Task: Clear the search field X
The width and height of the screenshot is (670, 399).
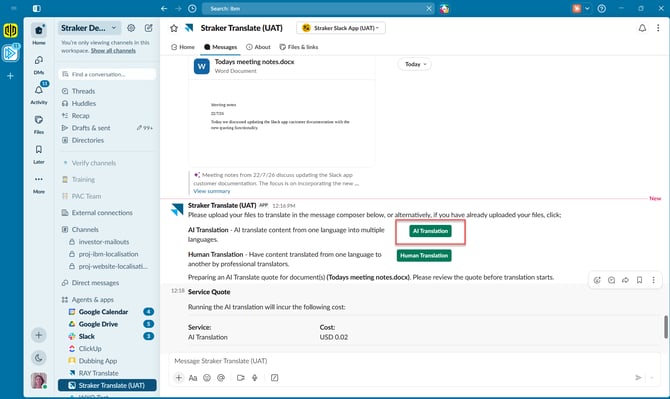Action: click(429, 9)
